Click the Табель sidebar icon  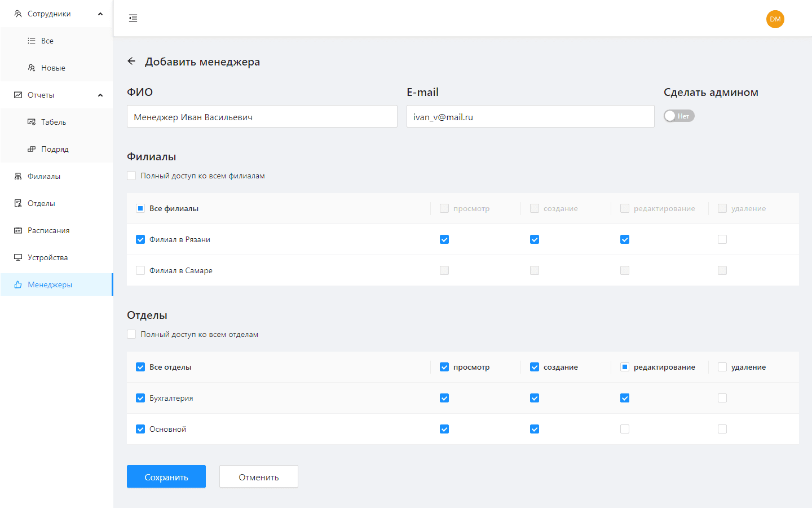[32, 122]
